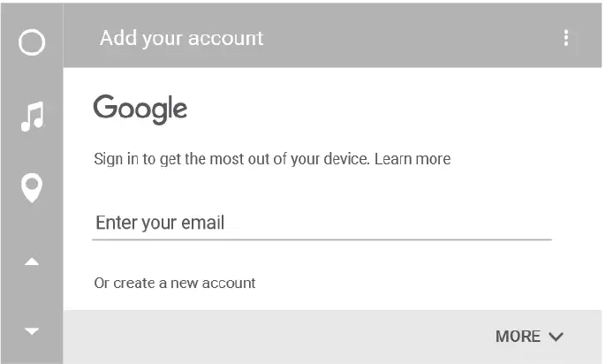This screenshot has height=364, width=606.
Task: Expand the chevron beside MORE
Action: click(x=556, y=337)
